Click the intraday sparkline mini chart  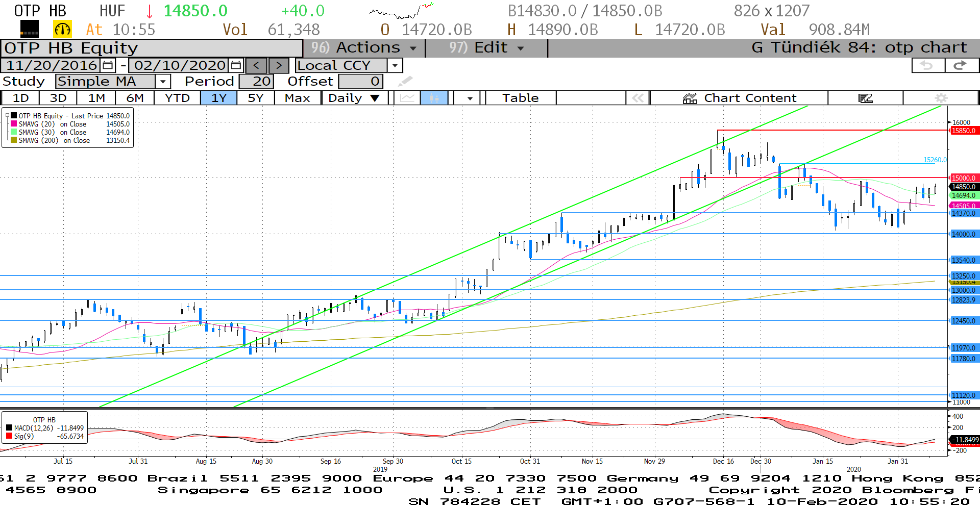(x=402, y=11)
